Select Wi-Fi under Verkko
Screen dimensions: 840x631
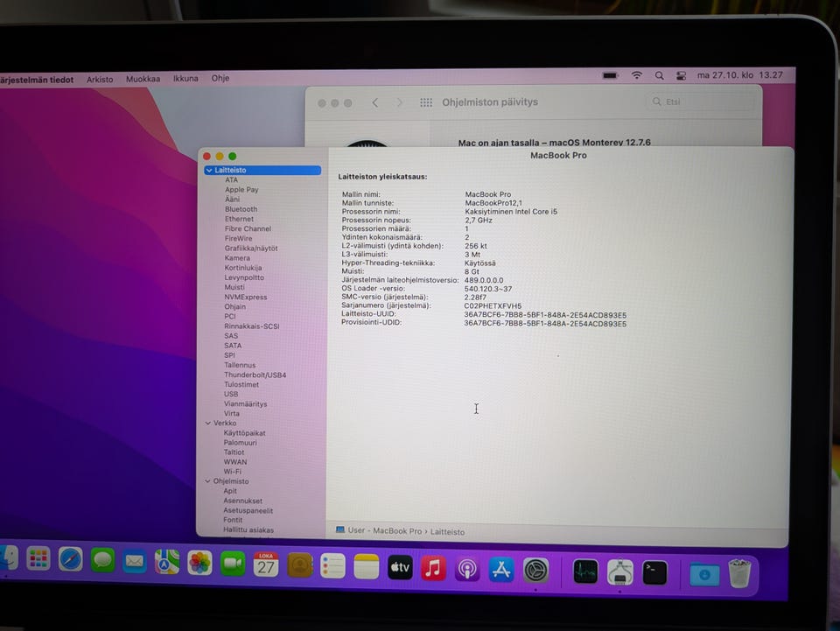pos(233,472)
